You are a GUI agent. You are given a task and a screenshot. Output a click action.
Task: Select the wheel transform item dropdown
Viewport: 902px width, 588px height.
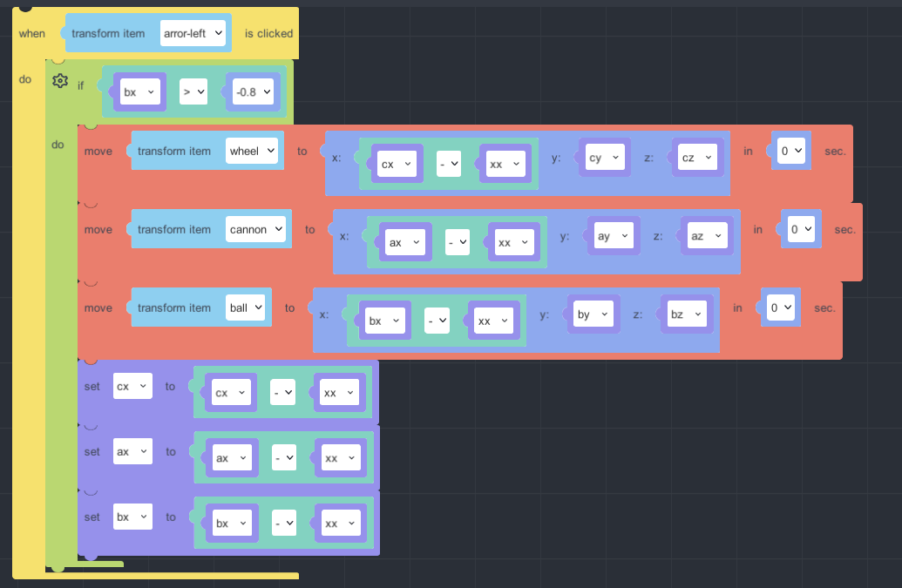pyautogui.click(x=251, y=151)
